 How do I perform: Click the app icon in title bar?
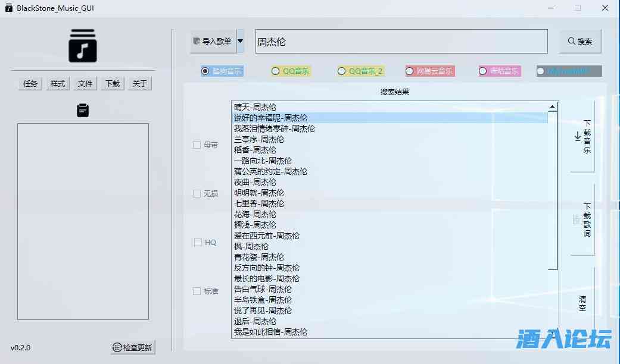click(9, 8)
